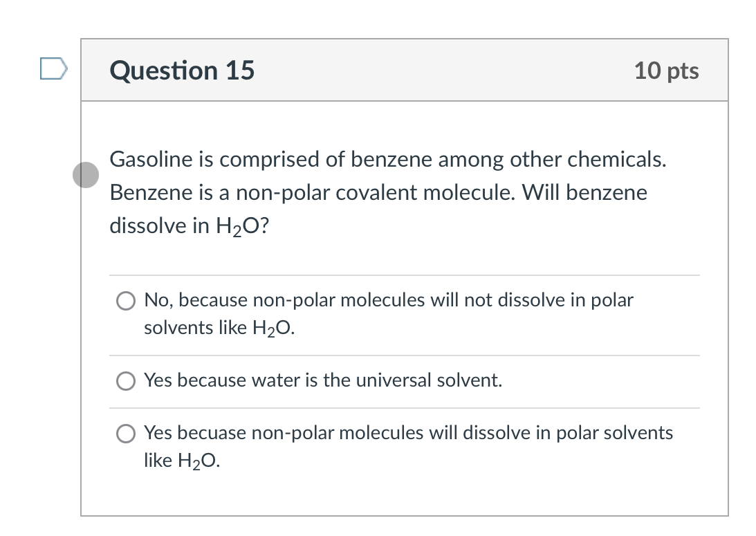The height and width of the screenshot is (536, 756).
Task: Select the 'No, because non-polar molecules' radio button
Action: click(126, 301)
